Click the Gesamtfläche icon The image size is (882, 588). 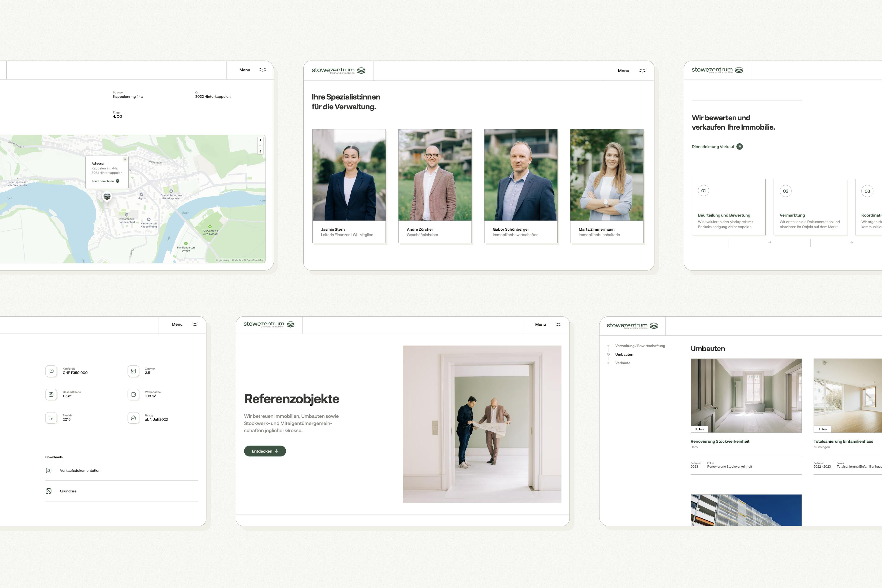pos(51,395)
